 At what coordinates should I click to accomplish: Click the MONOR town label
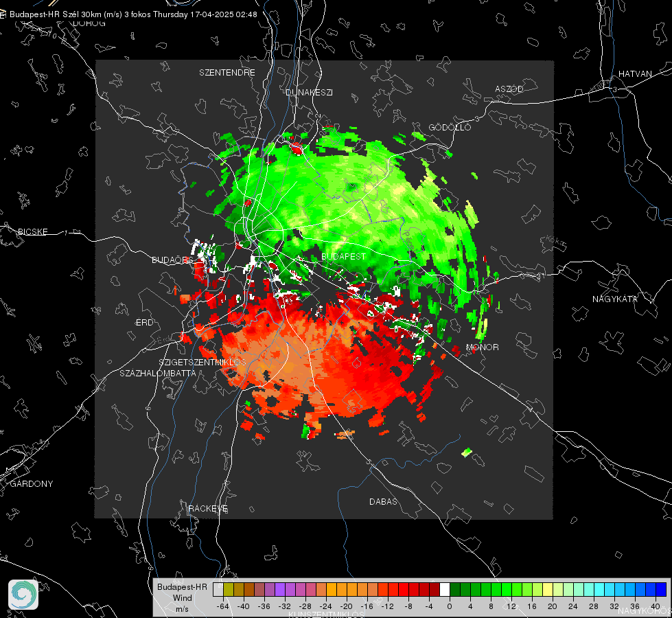[482, 347]
